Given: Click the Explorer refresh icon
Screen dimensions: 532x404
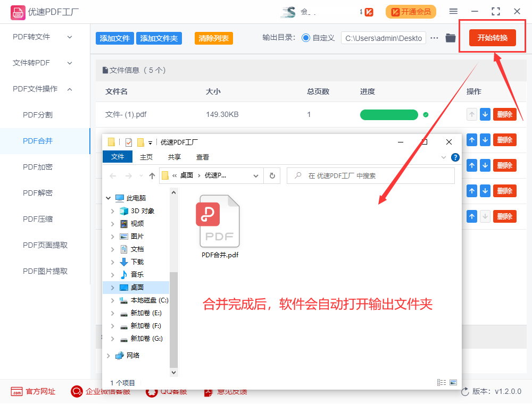Looking at the screenshot, I should [x=272, y=176].
